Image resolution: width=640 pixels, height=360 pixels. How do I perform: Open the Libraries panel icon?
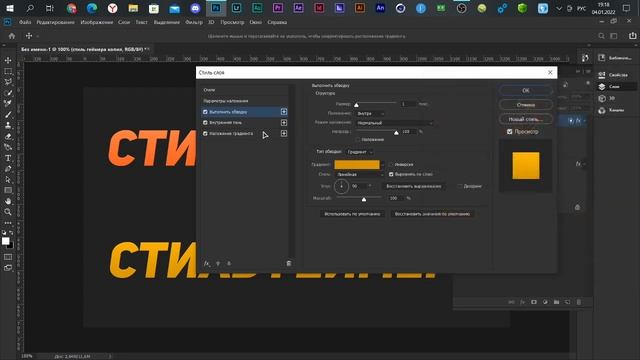[x=602, y=58]
